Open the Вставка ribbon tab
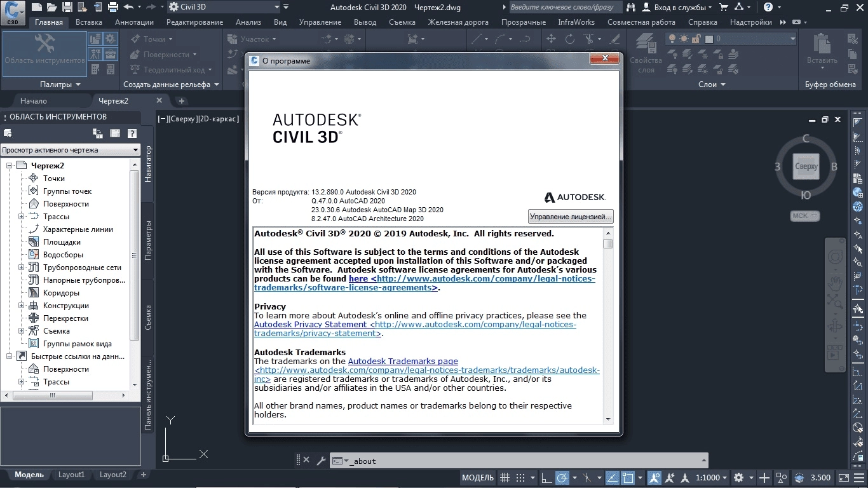The image size is (868, 488). pos(89,22)
